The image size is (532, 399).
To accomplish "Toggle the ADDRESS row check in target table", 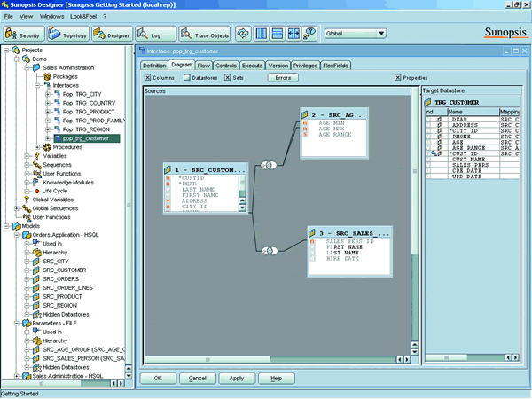I will coord(428,125).
